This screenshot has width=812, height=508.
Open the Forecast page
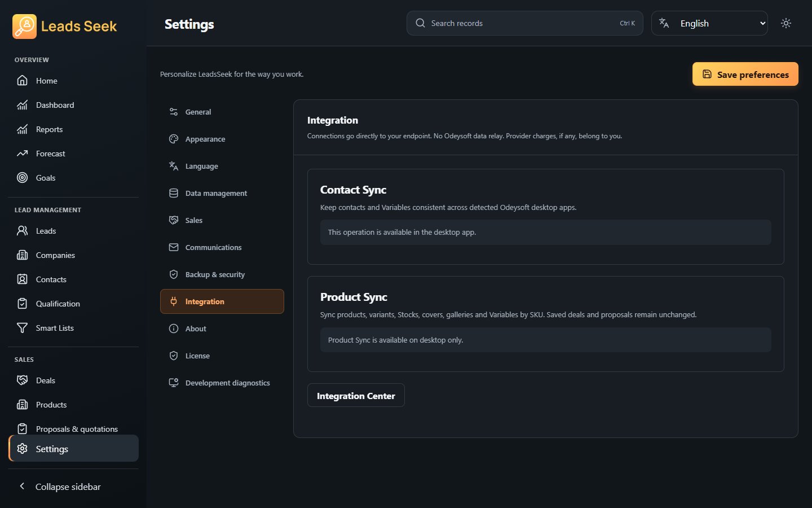73,154
